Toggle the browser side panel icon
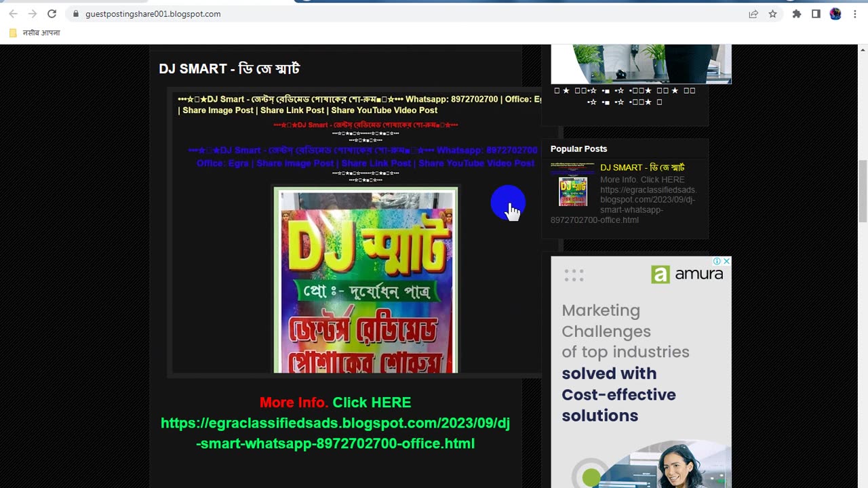The height and width of the screenshot is (488, 868). 816,14
